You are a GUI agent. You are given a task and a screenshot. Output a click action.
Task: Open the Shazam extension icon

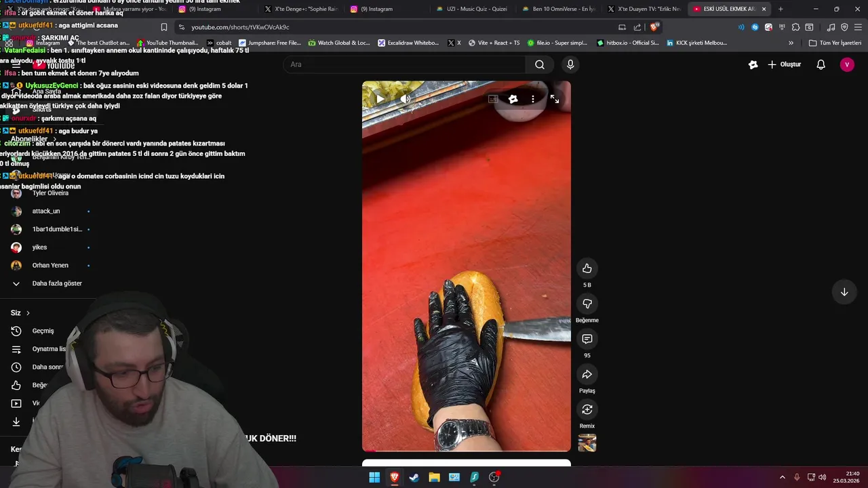pyautogui.click(x=755, y=27)
